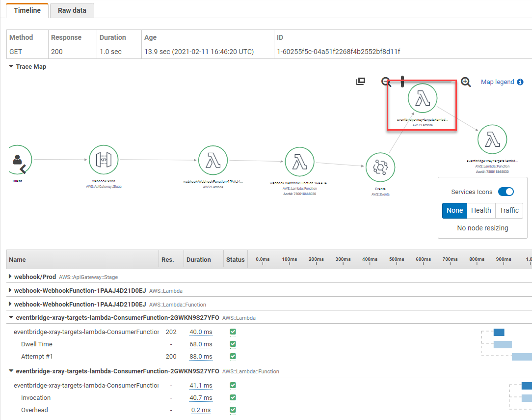Viewport: 532px width, 420px height.
Task: Click status check for Invocation row
Action: pos(233,397)
